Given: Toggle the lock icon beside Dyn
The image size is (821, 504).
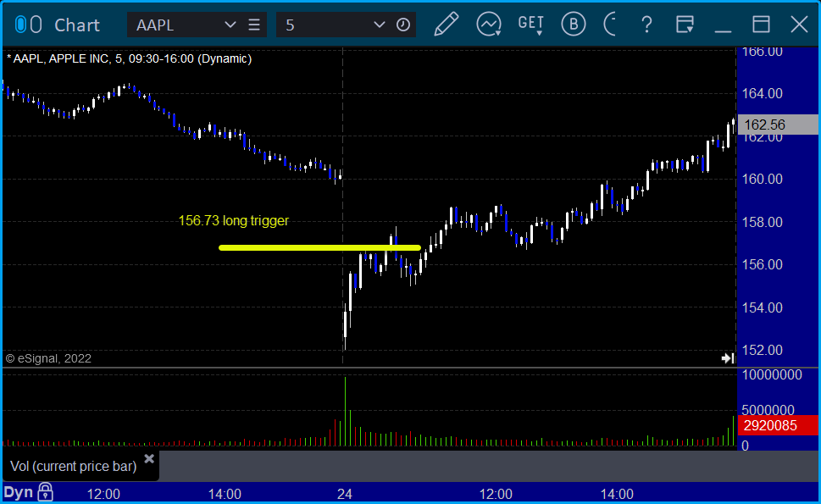Looking at the screenshot, I should (46, 492).
